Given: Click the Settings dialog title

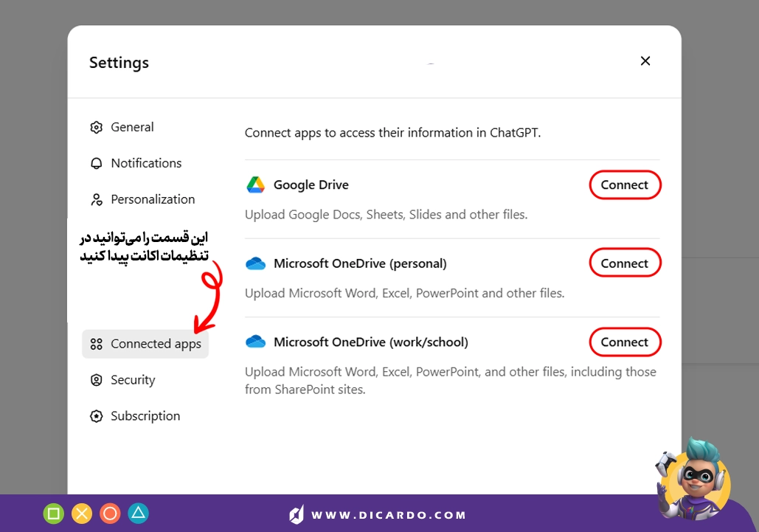Looking at the screenshot, I should coord(119,63).
